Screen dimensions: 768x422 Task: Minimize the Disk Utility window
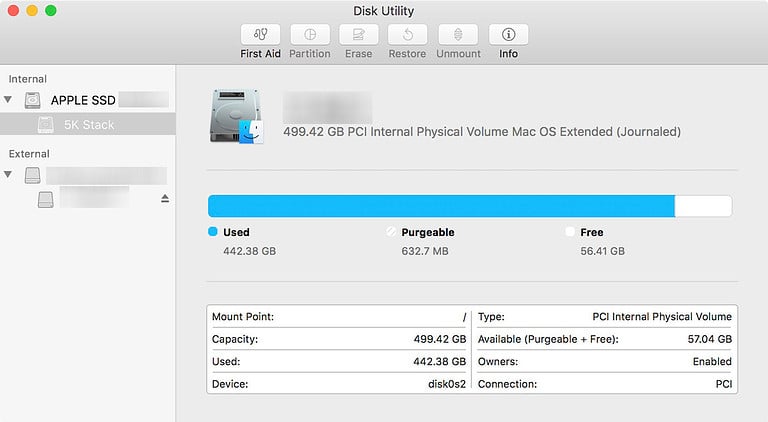pyautogui.click(x=32, y=10)
